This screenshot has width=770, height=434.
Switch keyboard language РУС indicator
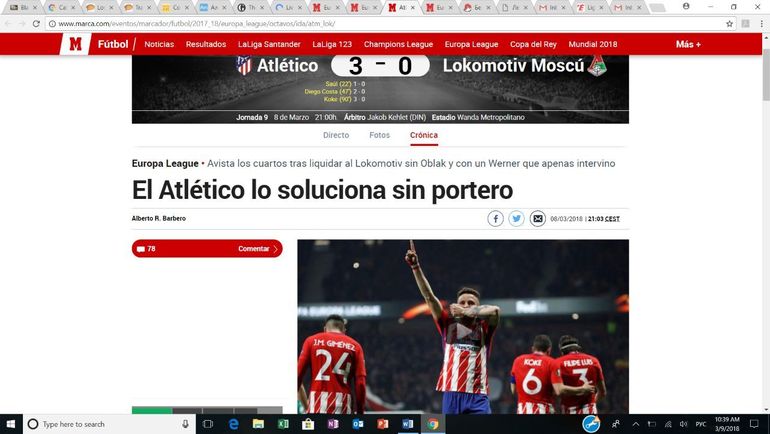701,424
